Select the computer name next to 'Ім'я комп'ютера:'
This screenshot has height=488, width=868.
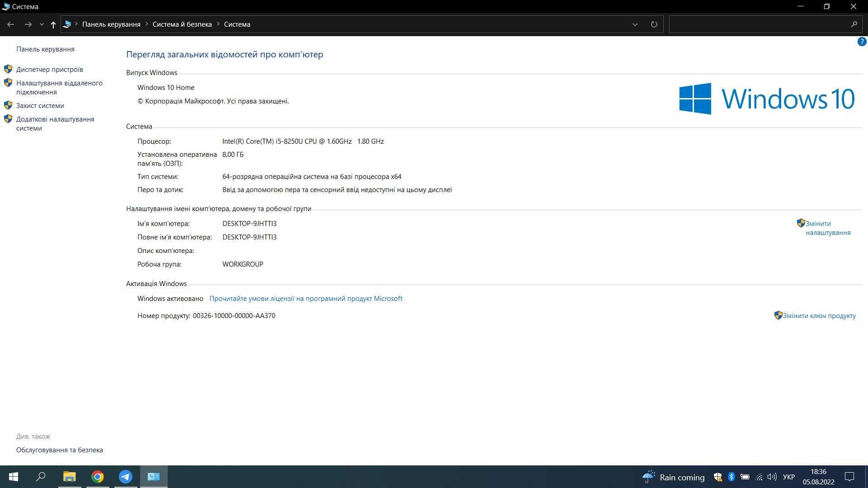tap(250, 224)
